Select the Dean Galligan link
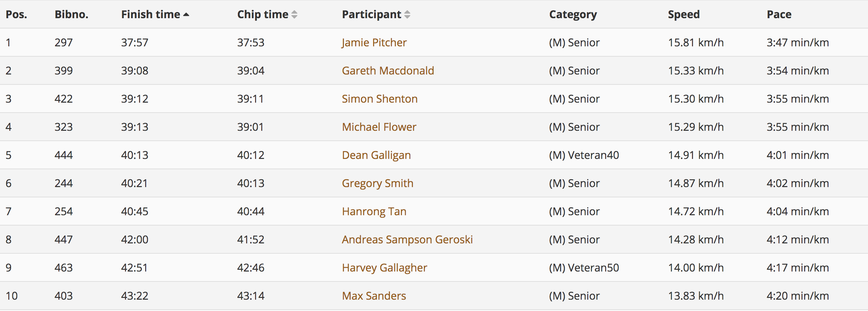This screenshot has width=868, height=311. (376, 155)
